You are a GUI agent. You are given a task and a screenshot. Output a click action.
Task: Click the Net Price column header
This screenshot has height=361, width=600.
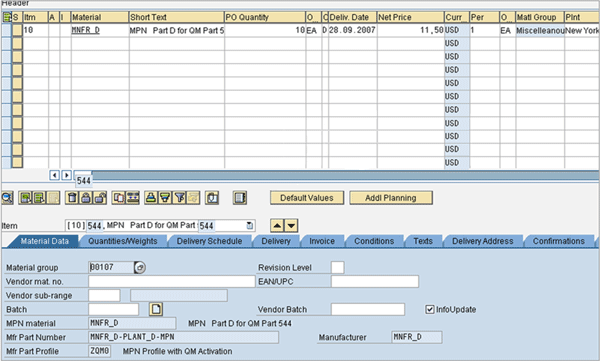coord(410,17)
